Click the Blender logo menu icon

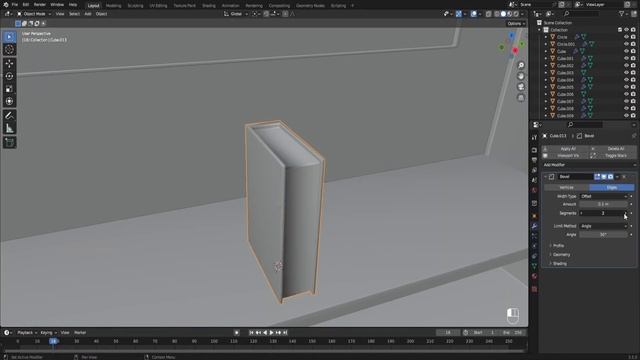6,4
